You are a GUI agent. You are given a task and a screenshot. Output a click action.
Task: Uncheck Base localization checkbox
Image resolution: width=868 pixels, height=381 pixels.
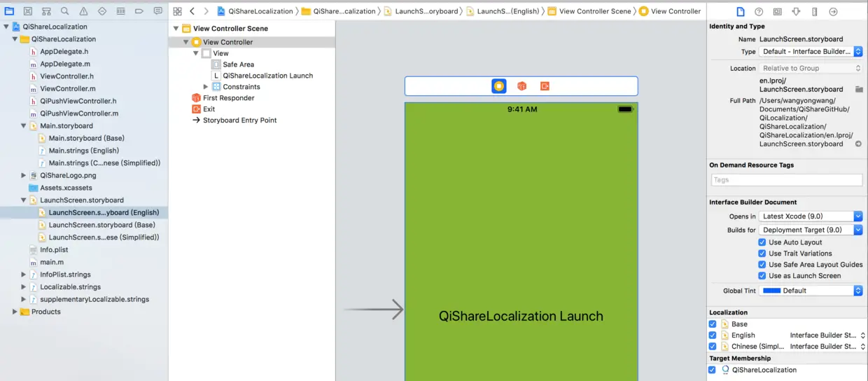point(713,324)
